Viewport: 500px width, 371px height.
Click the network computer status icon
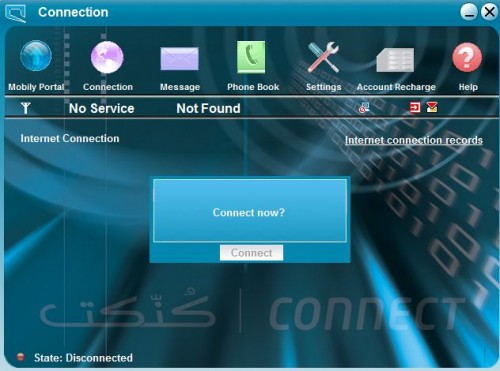coord(364,108)
